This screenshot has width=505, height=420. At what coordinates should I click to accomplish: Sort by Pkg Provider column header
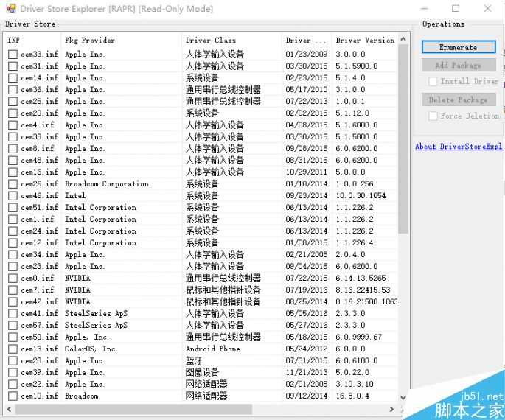coord(118,41)
